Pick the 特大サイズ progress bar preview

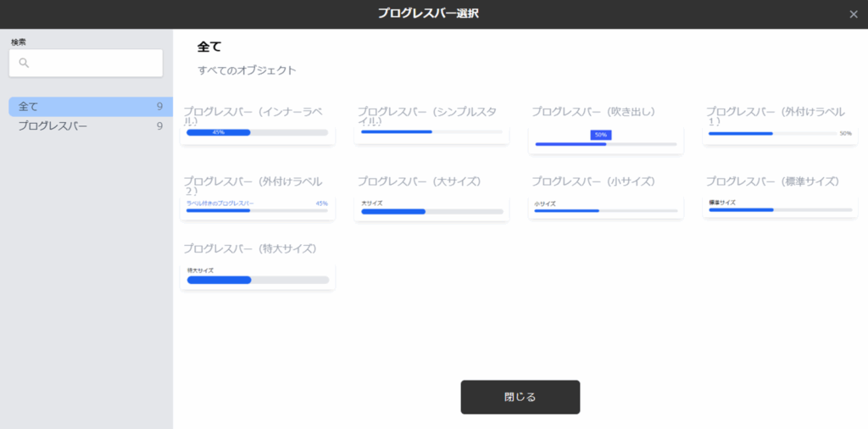pyautogui.click(x=258, y=276)
